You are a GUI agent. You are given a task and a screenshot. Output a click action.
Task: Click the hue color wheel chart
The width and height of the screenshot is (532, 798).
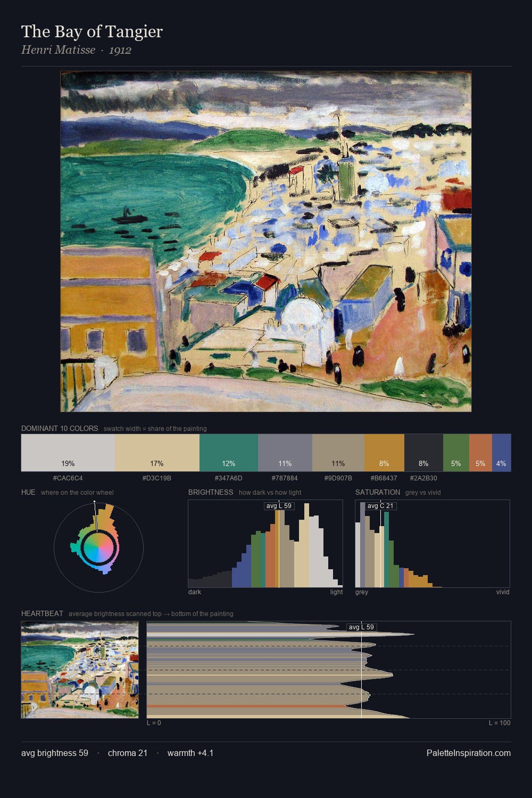(x=98, y=547)
